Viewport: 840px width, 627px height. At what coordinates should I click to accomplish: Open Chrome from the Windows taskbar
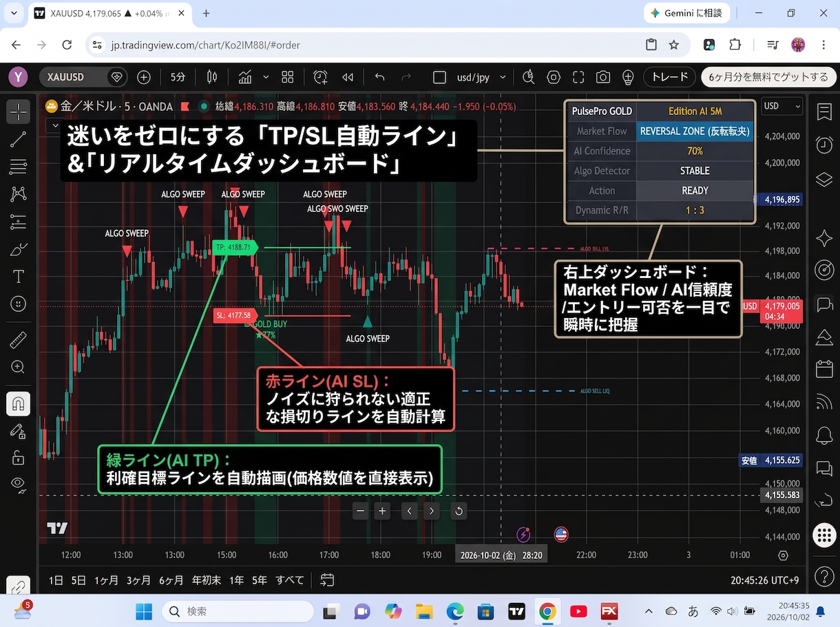point(547,610)
